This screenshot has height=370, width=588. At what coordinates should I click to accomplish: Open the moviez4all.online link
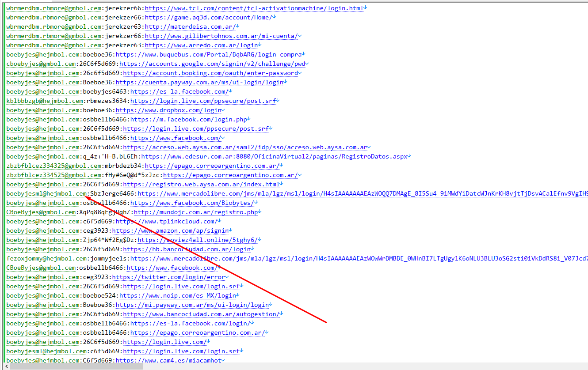coord(198,240)
